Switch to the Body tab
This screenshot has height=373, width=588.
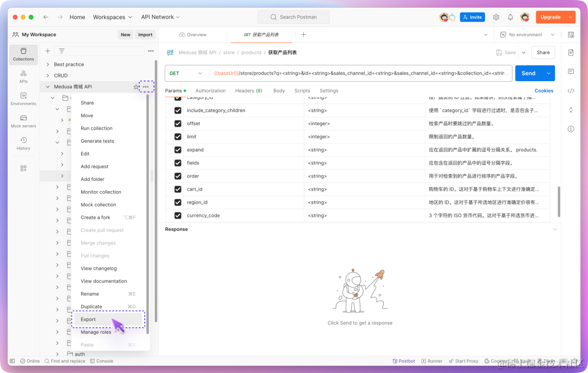click(279, 91)
